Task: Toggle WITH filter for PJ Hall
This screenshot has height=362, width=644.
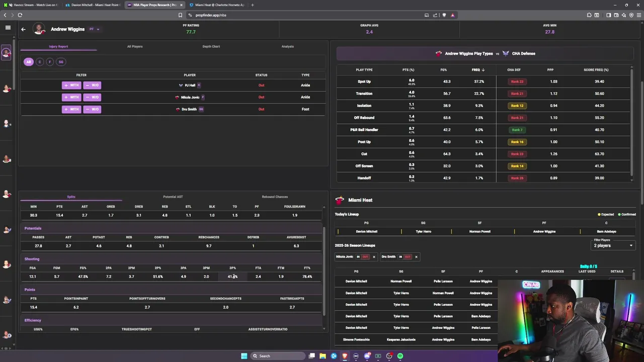Action: pyautogui.click(x=71, y=85)
